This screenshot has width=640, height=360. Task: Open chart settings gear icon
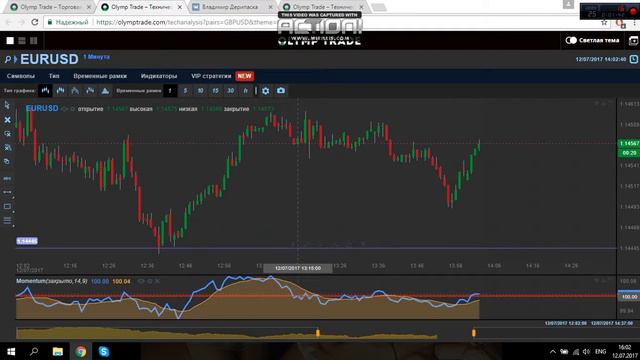pyautogui.click(x=266, y=91)
